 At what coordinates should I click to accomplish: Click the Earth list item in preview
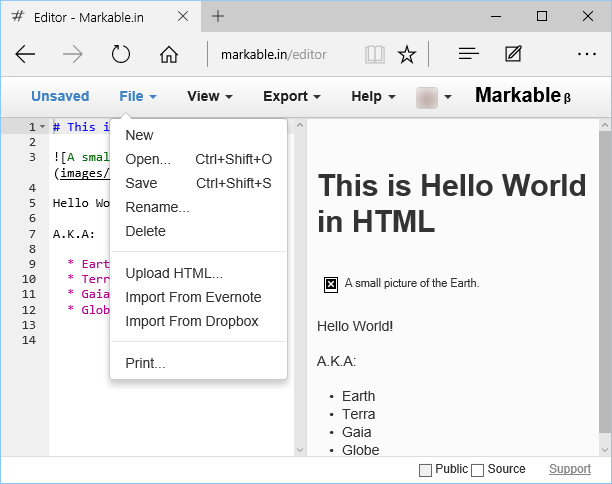pyautogui.click(x=358, y=396)
